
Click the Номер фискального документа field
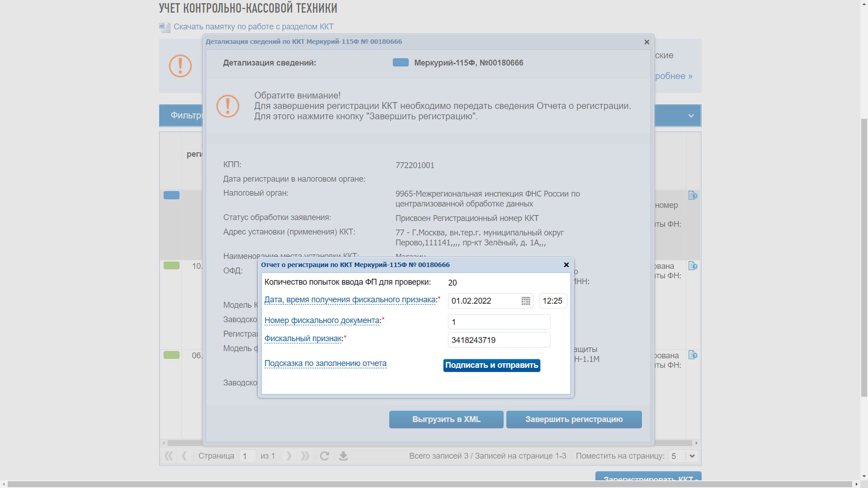point(499,322)
